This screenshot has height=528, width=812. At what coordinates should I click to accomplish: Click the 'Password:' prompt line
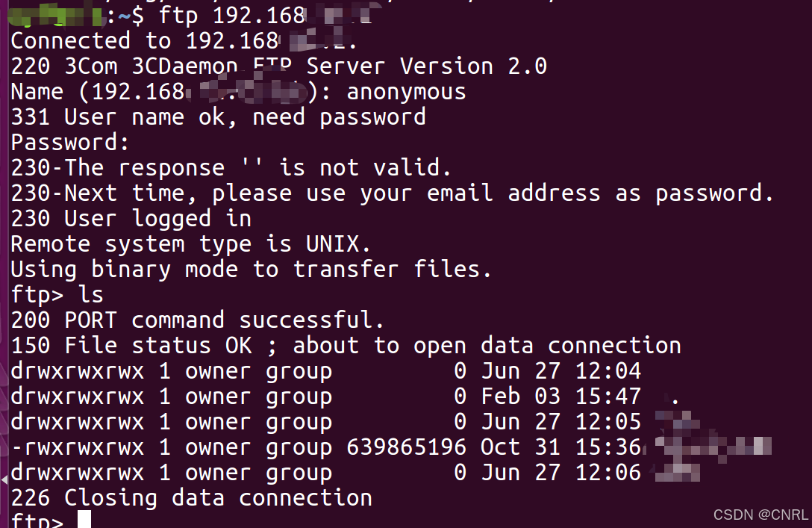tap(70, 143)
